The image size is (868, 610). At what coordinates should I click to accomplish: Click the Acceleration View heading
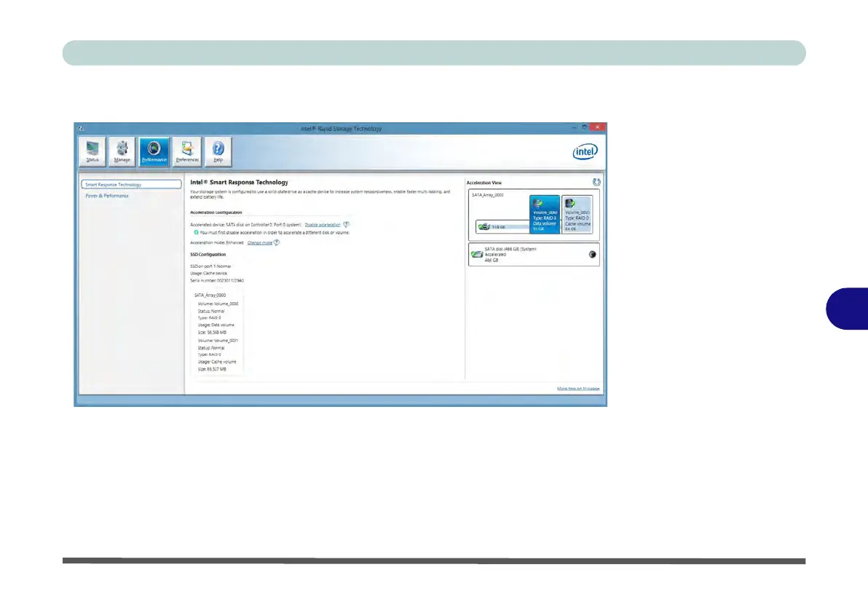pos(484,183)
